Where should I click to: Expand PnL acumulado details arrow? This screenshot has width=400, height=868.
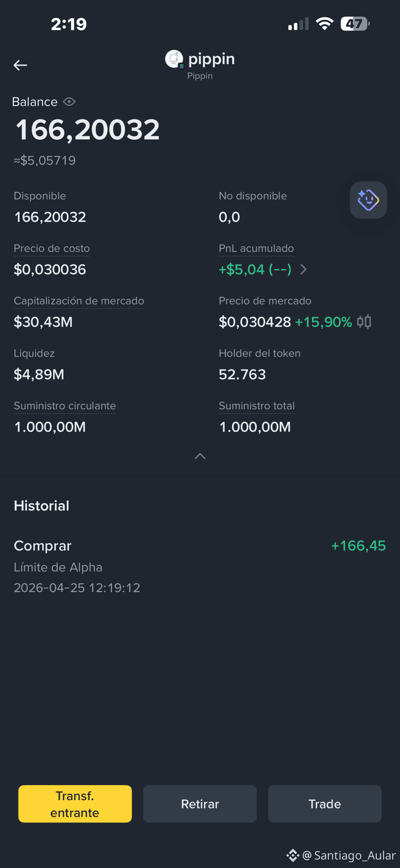304,269
